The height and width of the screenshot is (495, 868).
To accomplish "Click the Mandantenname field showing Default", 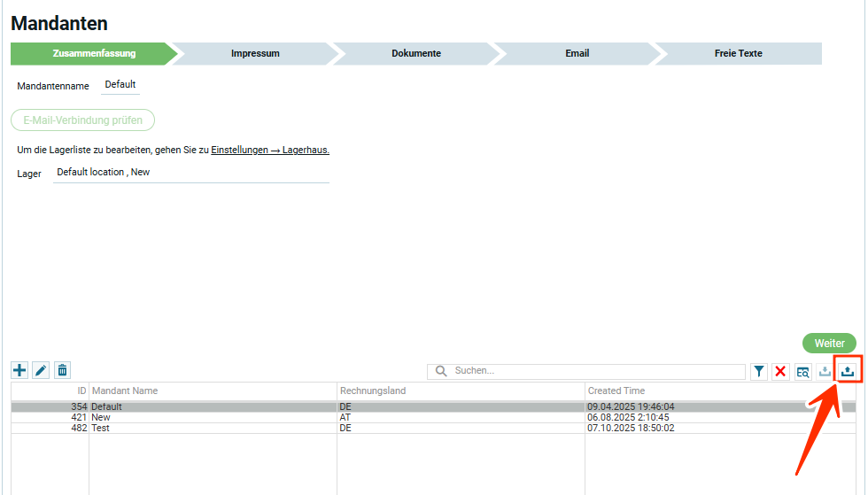I will click(x=120, y=85).
